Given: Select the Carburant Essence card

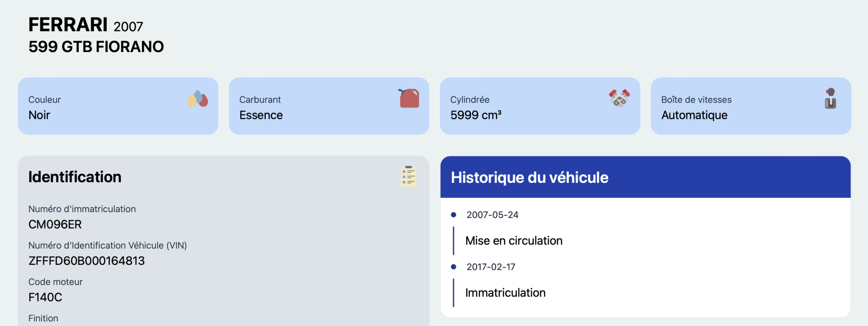Looking at the screenshot, I should click(329, 106).
